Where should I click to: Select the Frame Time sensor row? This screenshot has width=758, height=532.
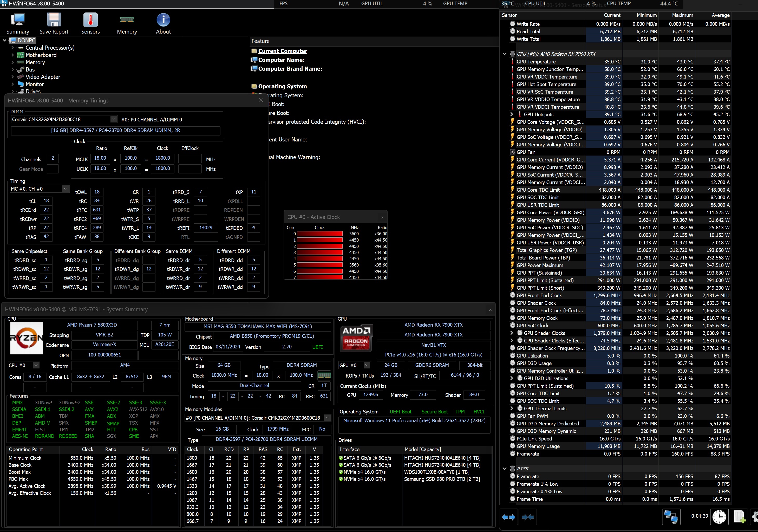[615, 499]
